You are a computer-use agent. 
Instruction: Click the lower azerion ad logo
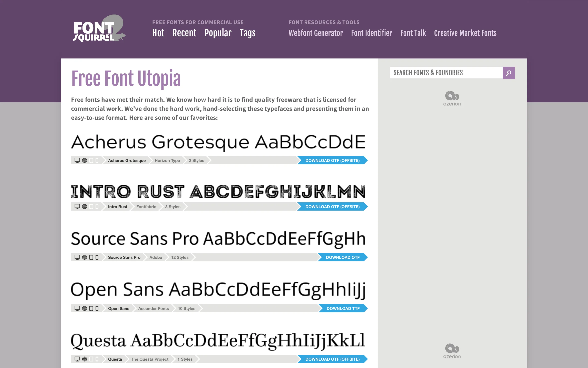pos(452,351)
